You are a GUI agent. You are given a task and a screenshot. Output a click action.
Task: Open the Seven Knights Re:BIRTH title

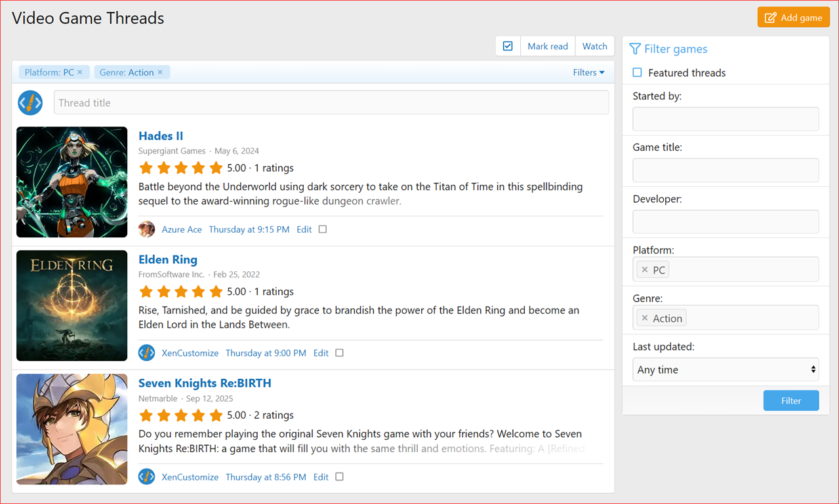[x=205, y=383]
